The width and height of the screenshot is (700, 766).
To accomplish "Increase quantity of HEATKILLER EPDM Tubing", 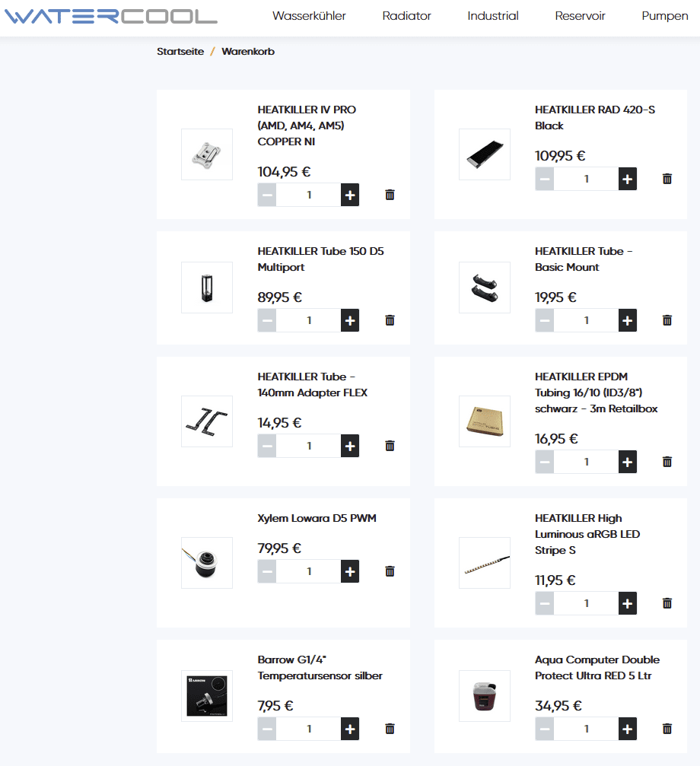I will click(627, 462).
